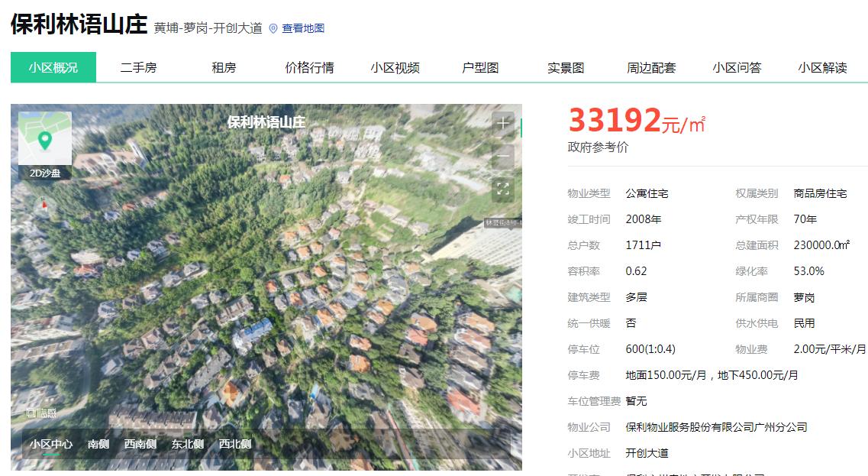This screenshot has width=868, height=476.
Task: Switch panorama to 西北侧 view
Action: pos(234,444)
